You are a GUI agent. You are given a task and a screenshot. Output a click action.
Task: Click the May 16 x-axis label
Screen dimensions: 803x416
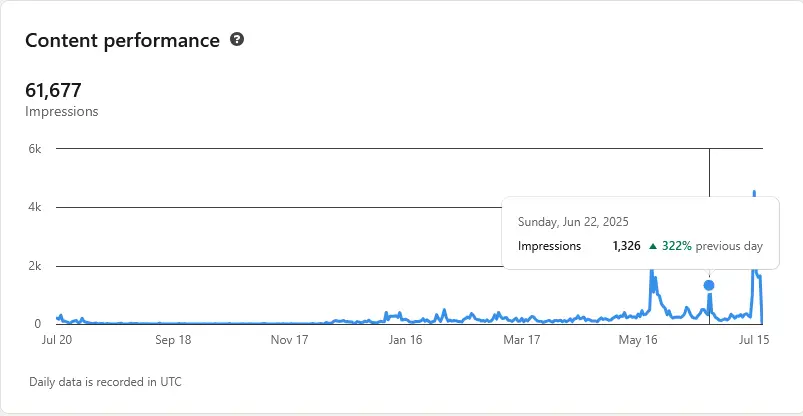[x=638, y=340]
